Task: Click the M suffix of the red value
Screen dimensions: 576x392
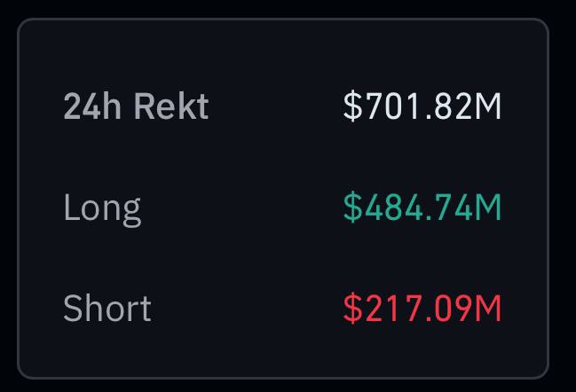Action: pyautogui.click(x=488, y=309)
